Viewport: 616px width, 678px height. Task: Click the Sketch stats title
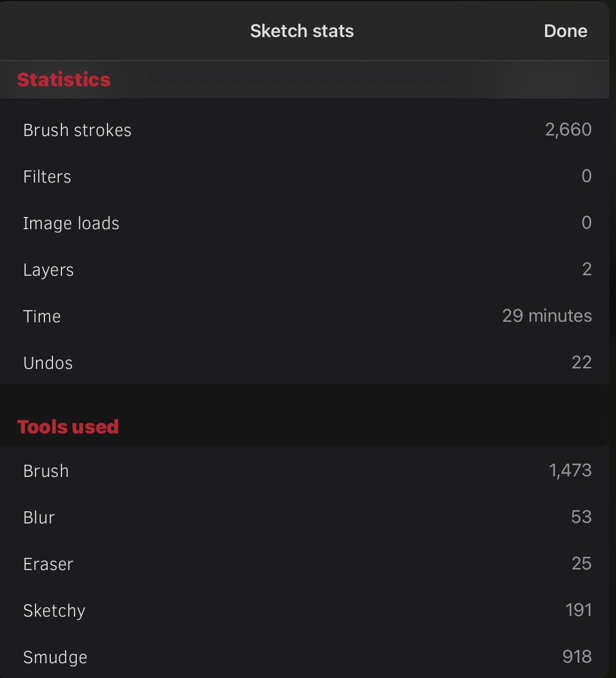click(x=302, y=31)
